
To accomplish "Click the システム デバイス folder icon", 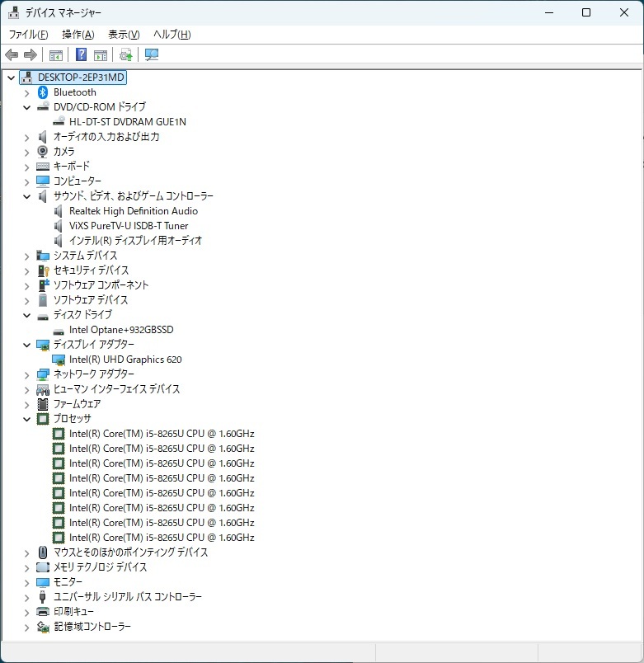I will 43,256.
